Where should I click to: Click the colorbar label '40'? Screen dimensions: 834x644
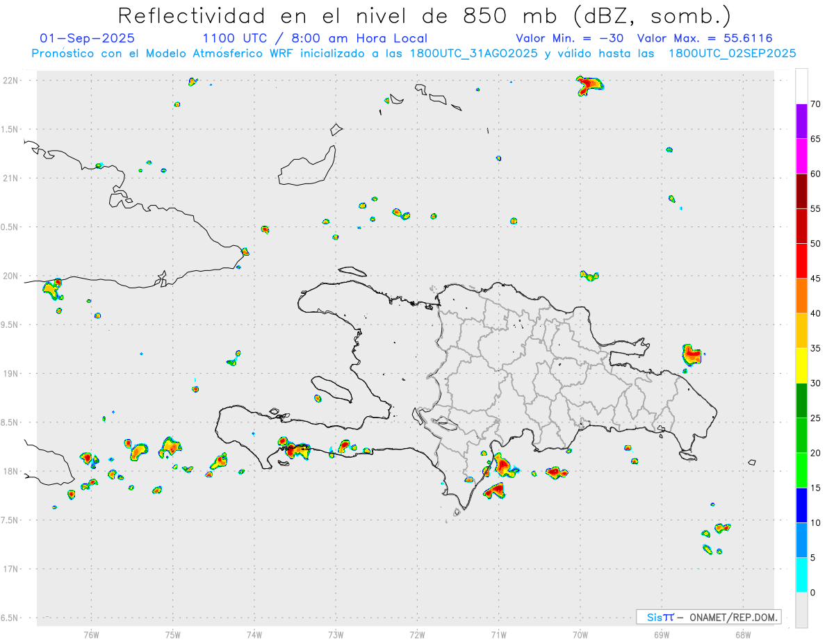coord(815,313)
